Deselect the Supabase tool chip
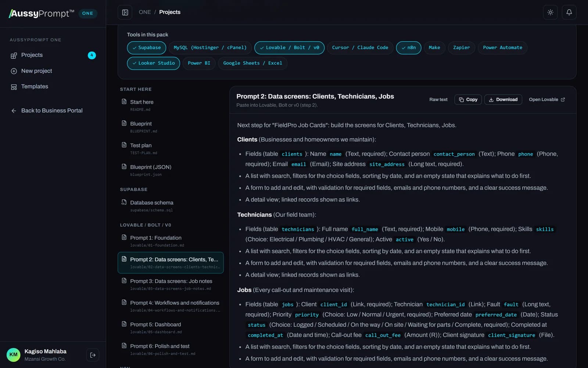This screenshot has height=368, width=588. pos(146,48)
